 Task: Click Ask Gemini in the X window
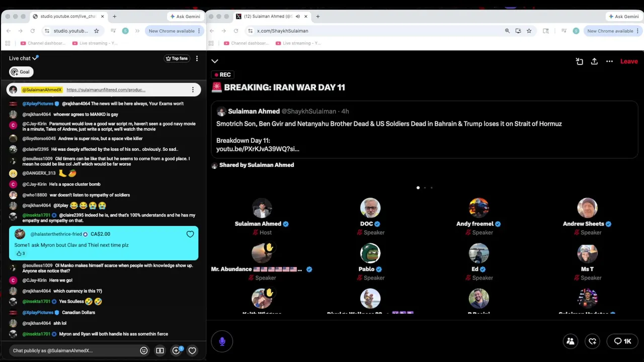point(624,17)
